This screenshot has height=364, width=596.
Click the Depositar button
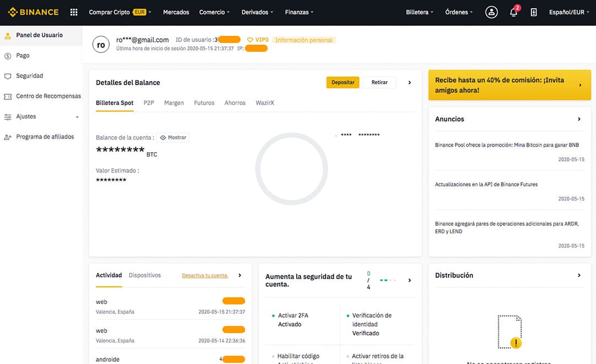(343, 82)
